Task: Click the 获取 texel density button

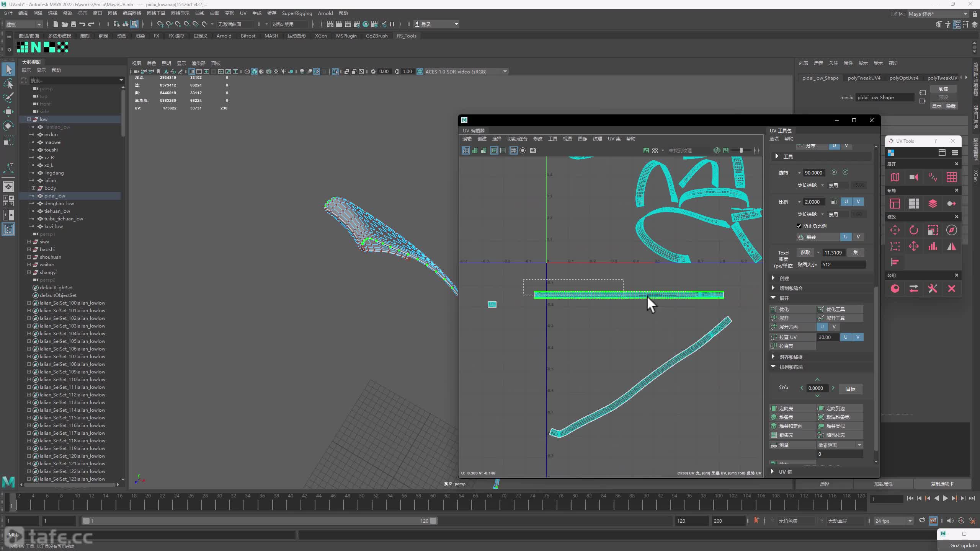Action: click(x=805, y=253)
